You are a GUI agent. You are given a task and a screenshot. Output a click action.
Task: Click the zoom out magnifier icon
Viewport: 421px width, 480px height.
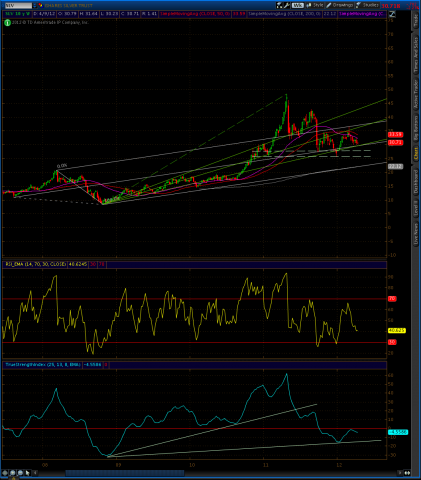click(x=20, y=473)
